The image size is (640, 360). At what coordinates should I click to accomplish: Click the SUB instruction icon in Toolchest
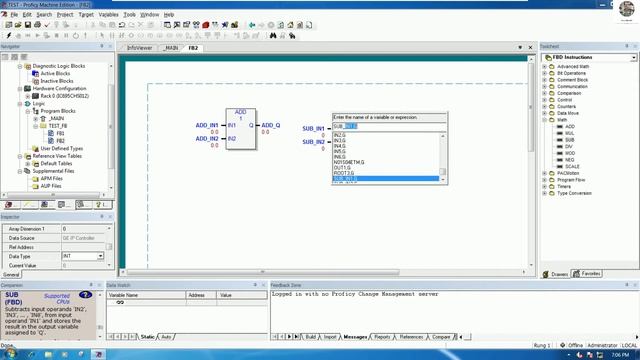coord(560,140)
